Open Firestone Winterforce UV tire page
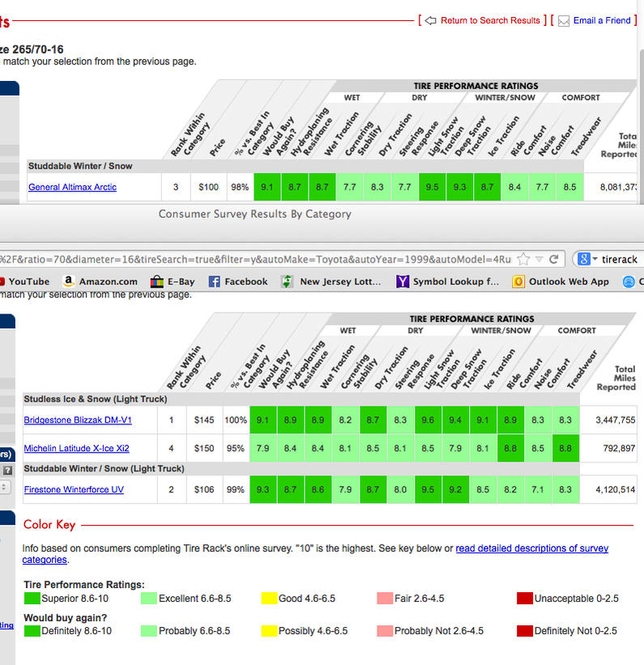The height and width of the screenshot is (665, 644). pyautogui.click(x=74, y=489)
